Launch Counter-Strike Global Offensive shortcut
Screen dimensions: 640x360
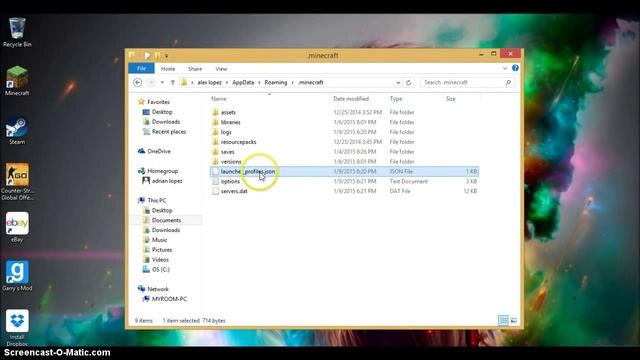coord(17,182)
